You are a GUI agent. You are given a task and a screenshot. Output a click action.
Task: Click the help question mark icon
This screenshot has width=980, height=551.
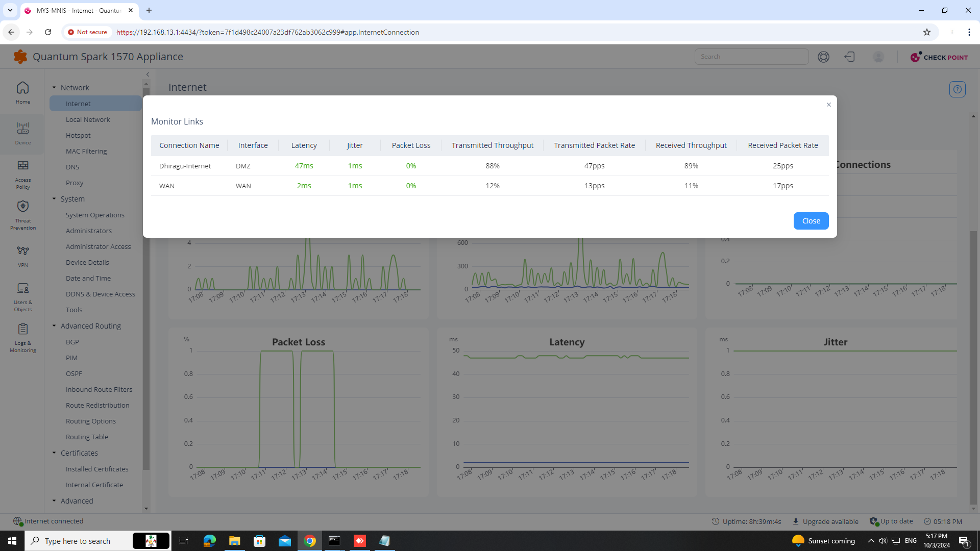click(823, 57)
